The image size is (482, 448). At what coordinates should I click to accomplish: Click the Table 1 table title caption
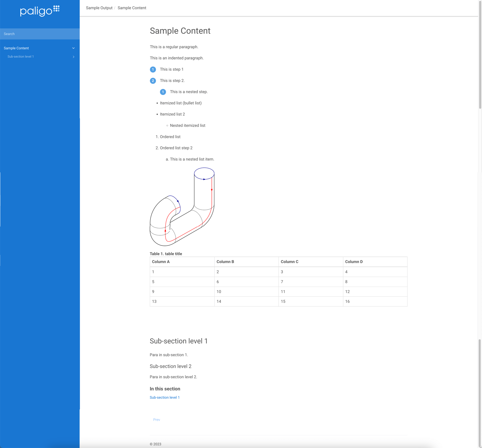(x=166, y=254)
